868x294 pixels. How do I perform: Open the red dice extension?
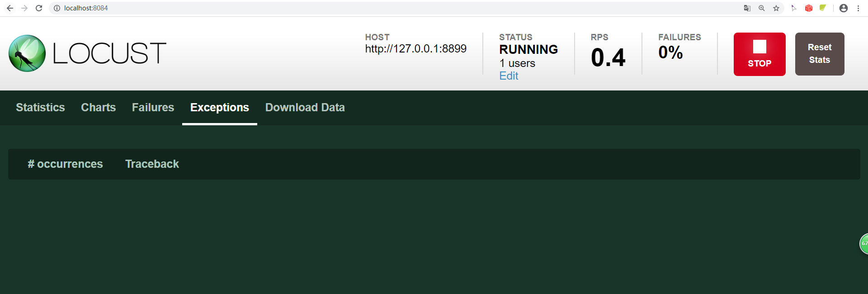coord(809,8)
